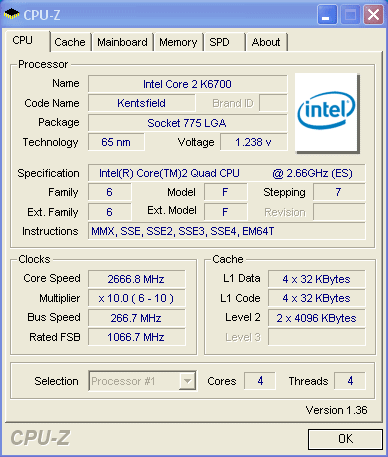Click the empty Level 3 cache field
This screenshot has width=388, height=457.
[316, 337]
